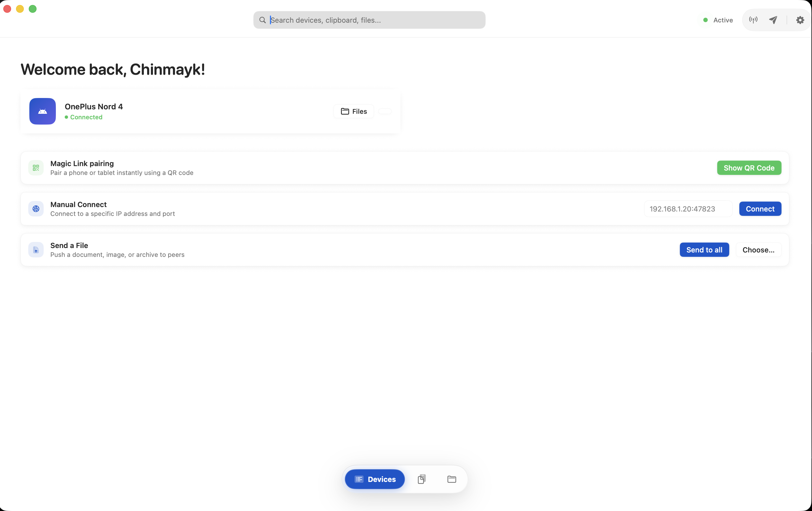The height and width of the screenshot is (511, 812).
Task: Click the file upload icon beside Send a File
Action: (x=36, y=250)
